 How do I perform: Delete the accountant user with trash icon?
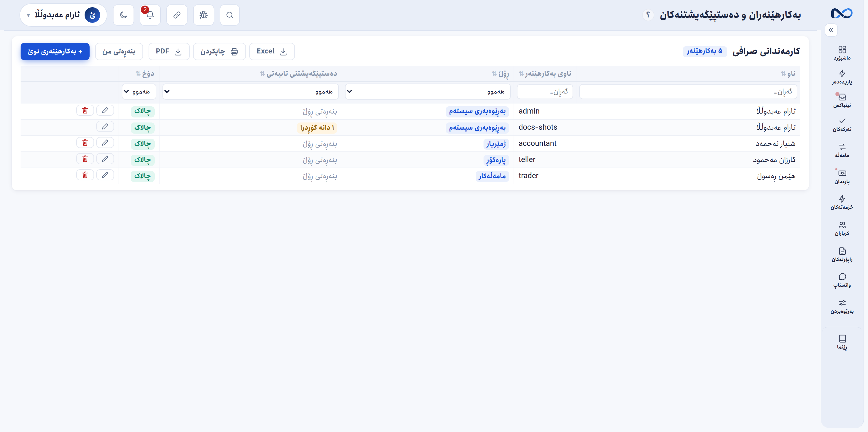click(85, 143)
